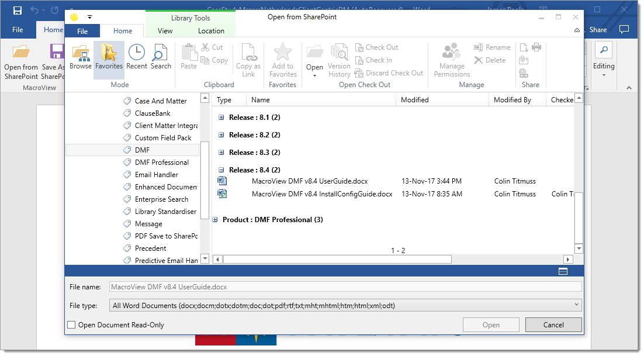Viewport: 644px width, 356px height.
Task: Open the Word File tab behind dialog
Action: [x=18, y=30]
